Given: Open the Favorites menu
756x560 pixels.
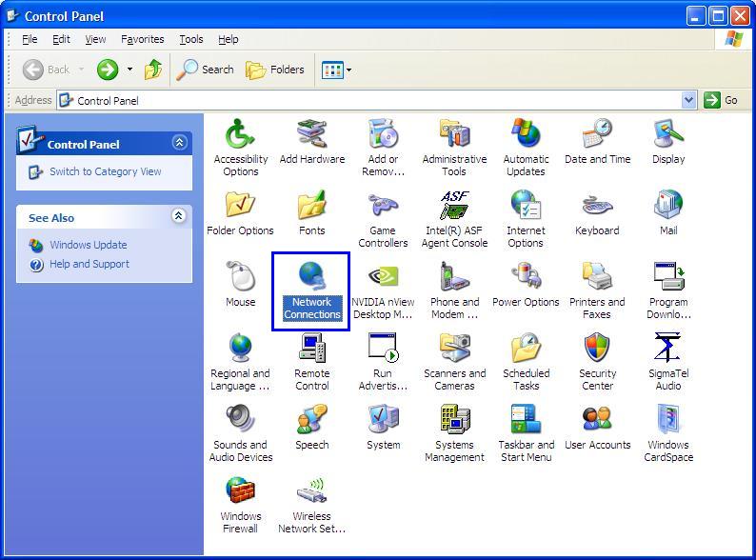Looking at the screenshot, I should (142, 39).
